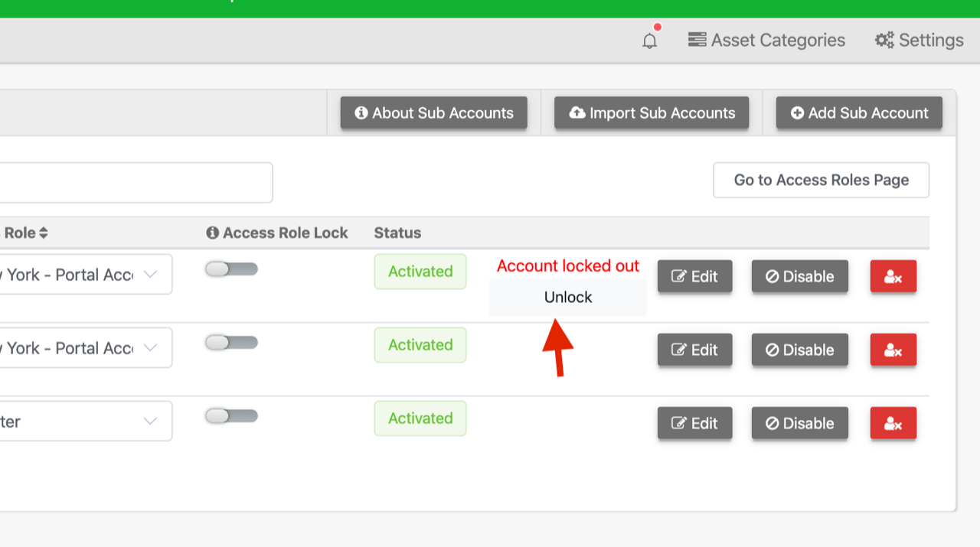Go to Access Roles Page

click(821, 180)
